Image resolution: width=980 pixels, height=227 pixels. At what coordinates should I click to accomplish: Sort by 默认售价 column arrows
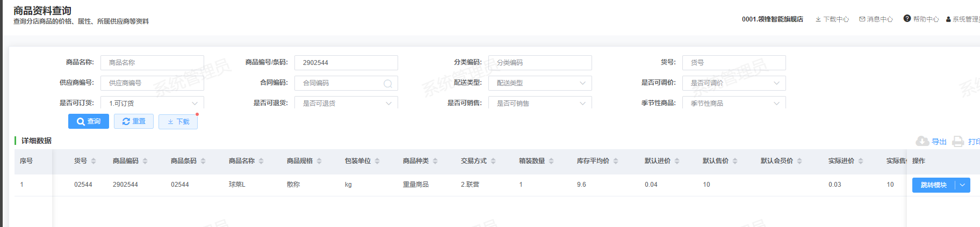tap(735, 161)
